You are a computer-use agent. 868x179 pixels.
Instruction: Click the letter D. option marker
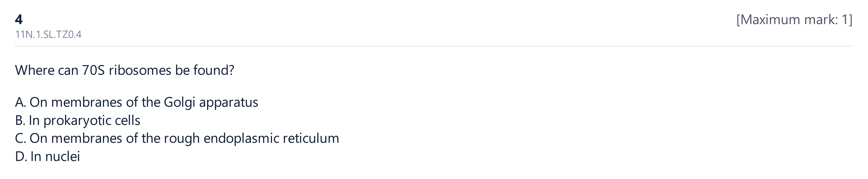[21, 156]
